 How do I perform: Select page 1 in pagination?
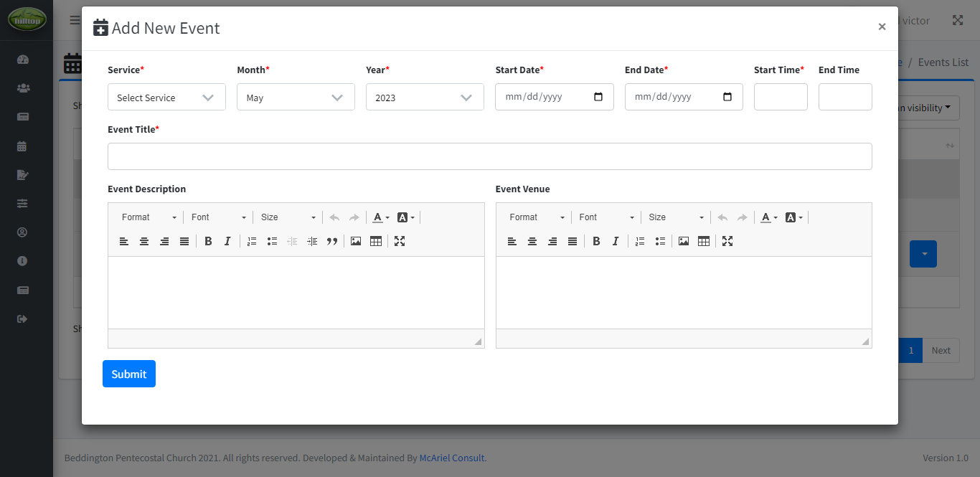coord(910,350)
